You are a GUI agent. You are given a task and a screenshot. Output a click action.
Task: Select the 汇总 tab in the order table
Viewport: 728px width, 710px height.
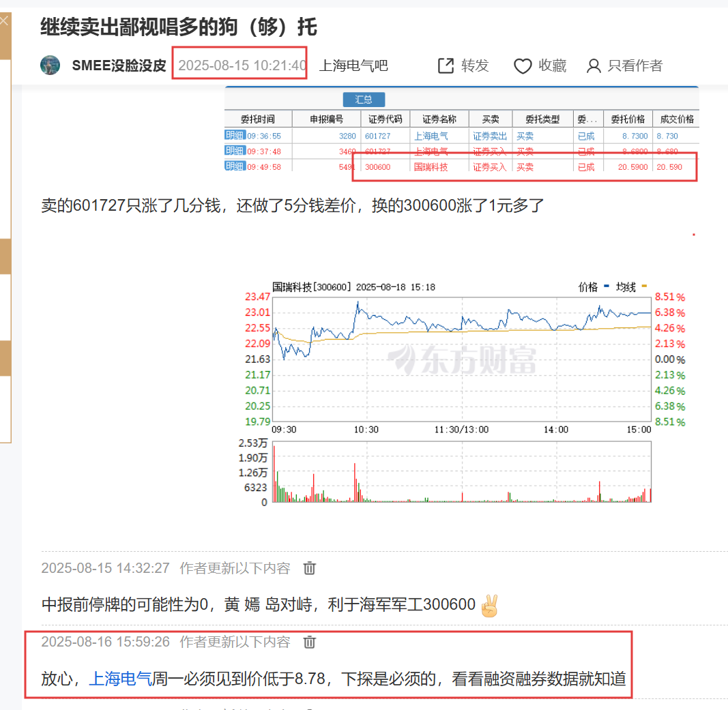pos(364,100)
